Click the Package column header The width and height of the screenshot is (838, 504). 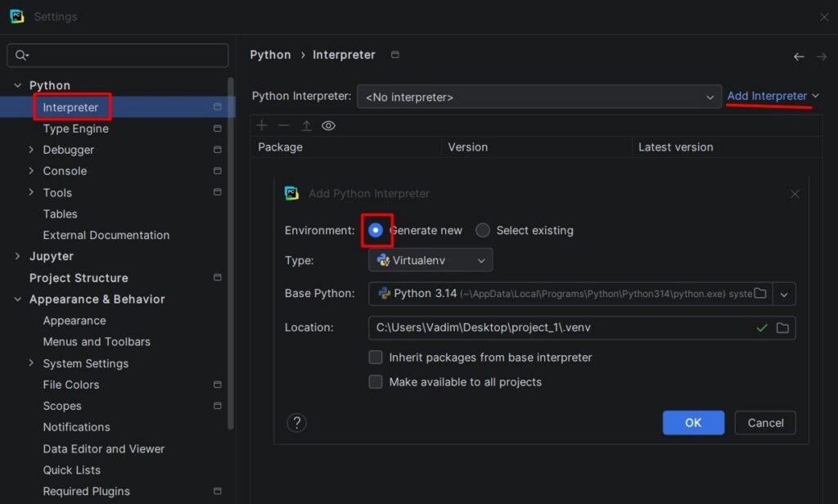click(280, 147)
